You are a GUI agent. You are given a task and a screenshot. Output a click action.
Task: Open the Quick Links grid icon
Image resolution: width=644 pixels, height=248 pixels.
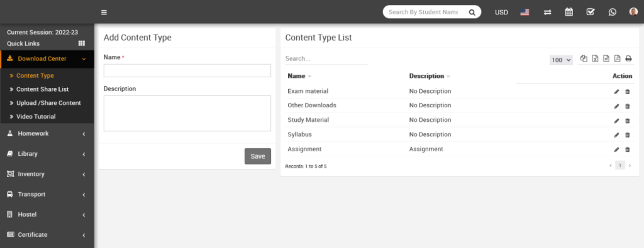tap(81, 43)
